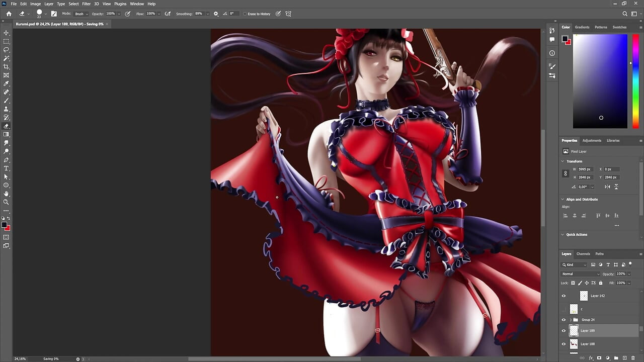Image resolution: width=644 pixels, height=362 pixels.
Task: Open the Filter menu
Action: pos(86,4)
